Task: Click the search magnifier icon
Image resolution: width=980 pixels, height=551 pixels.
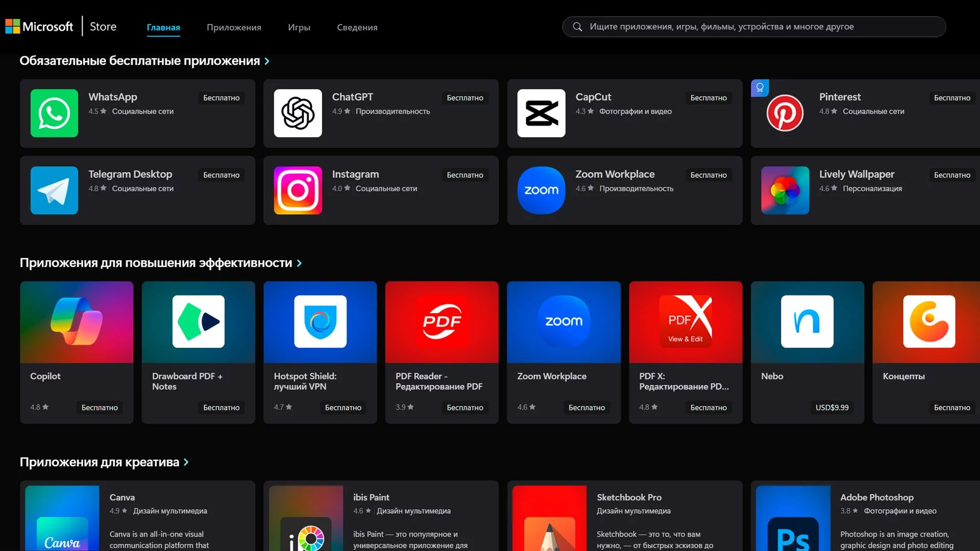Action: [x=577, y=27]
